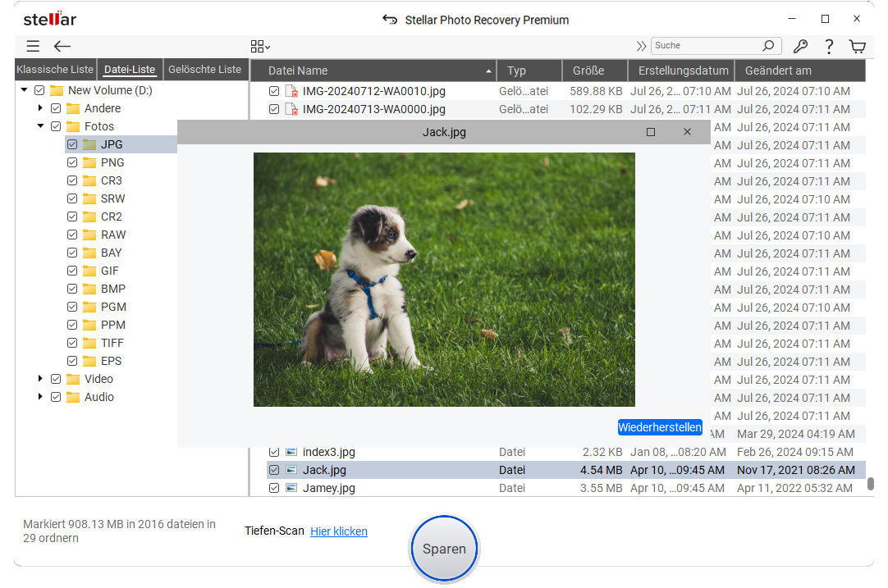Uncheck the PNG folder checkbox

(x=72, y=162)
